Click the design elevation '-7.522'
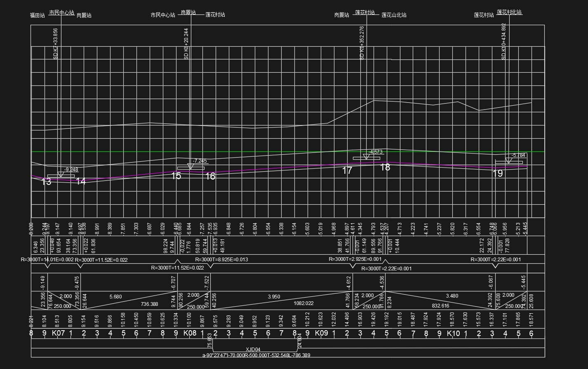Image resolution: width=588 pixels, height=369 pixels. [207, 283]
